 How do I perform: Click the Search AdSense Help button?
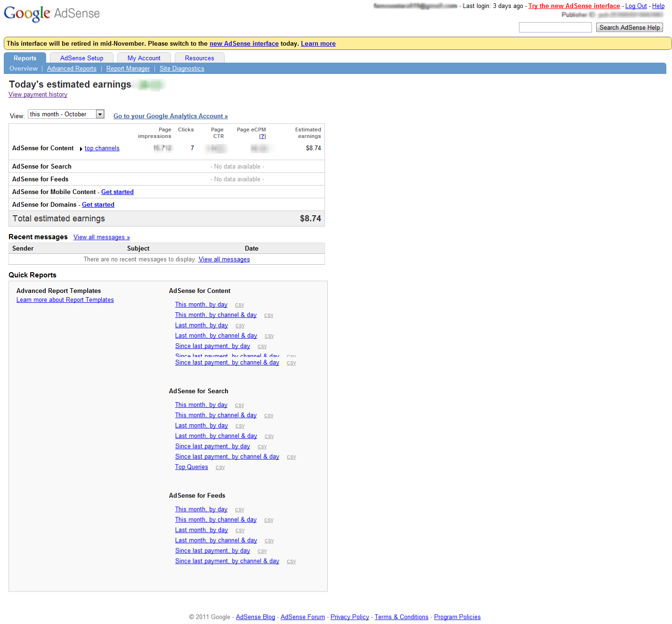tap(630, 27)
